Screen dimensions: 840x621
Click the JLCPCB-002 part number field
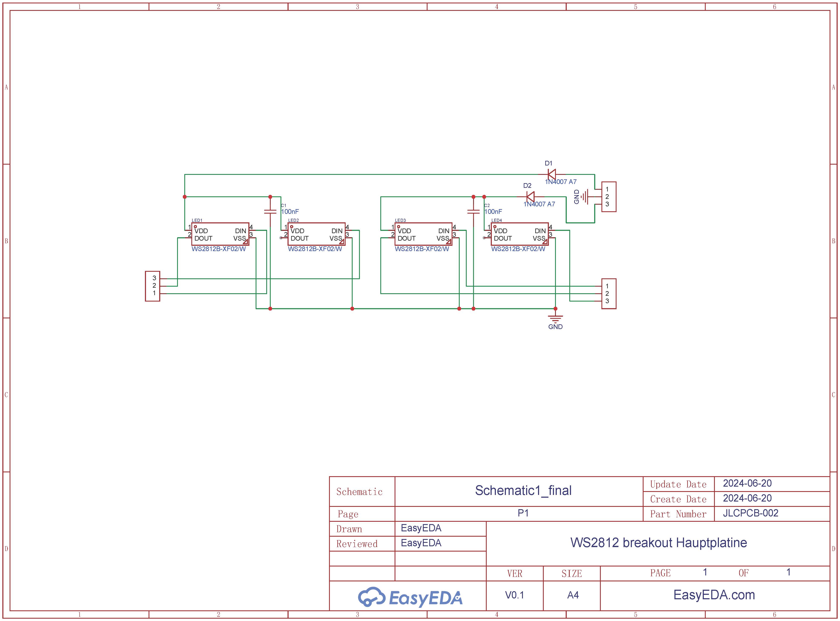tap(750, 513)
